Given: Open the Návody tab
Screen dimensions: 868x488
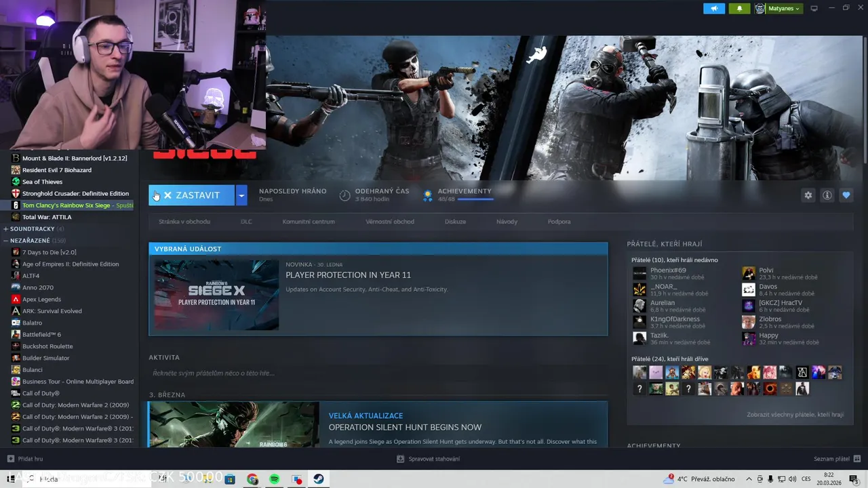Looking at the screenshot, I should (507, 222).
